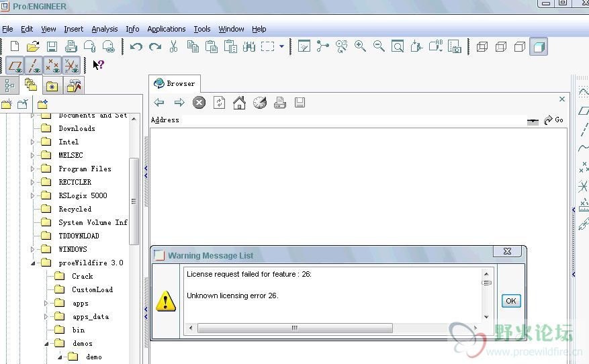
Task: Switch to Folder Browser navigator tab
Action: (31, 85)
